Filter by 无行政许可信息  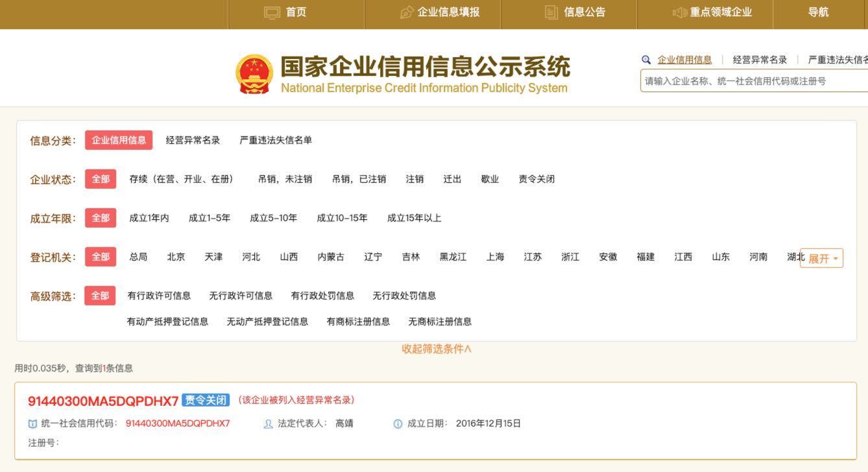click(241, 296)
